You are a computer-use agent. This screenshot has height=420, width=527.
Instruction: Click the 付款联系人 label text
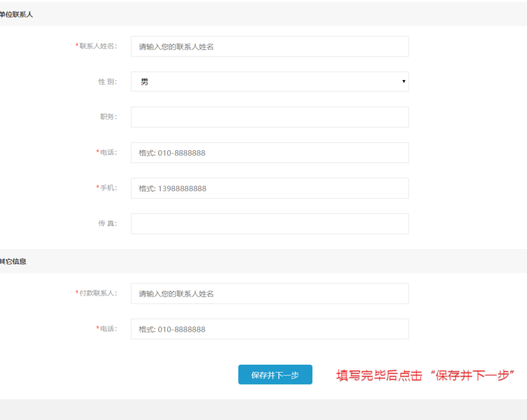coord(98,293)
